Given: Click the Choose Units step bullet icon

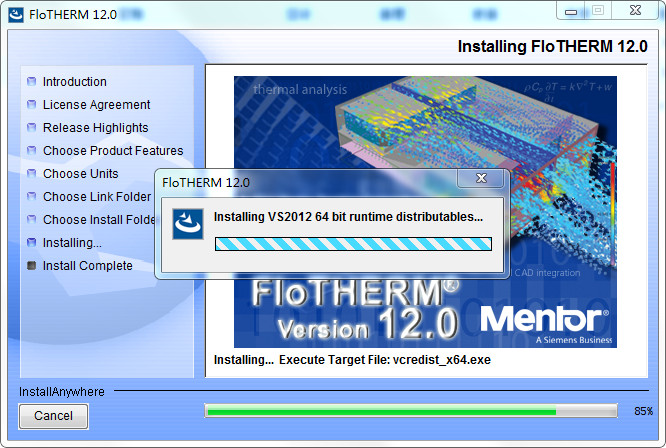Looking at the screenshot, I should pyautogui.click(x=31, y=173).
